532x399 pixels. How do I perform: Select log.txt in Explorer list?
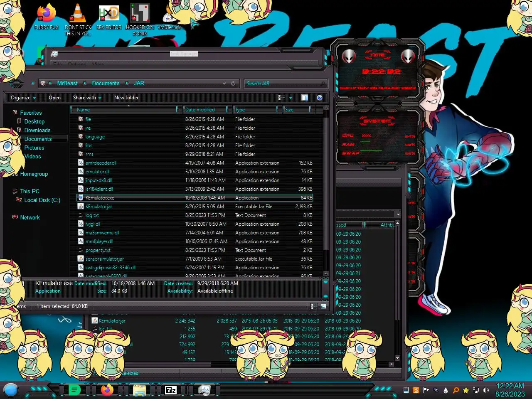[195, 215]
